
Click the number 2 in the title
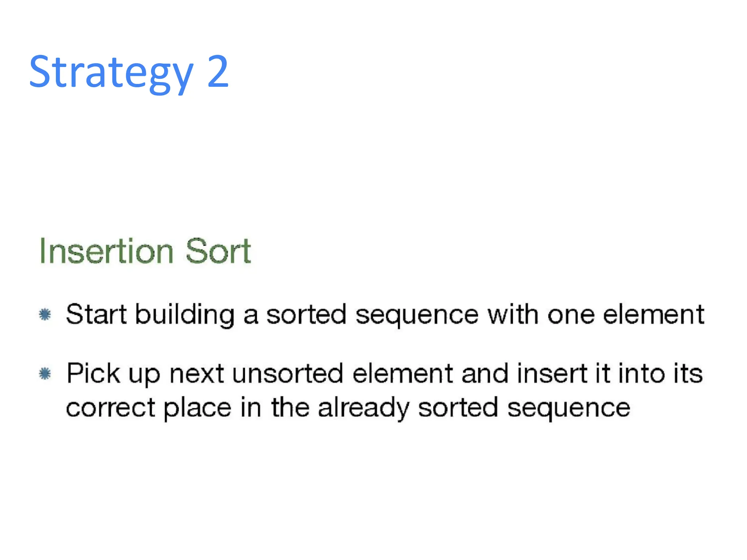click(218, 71)
